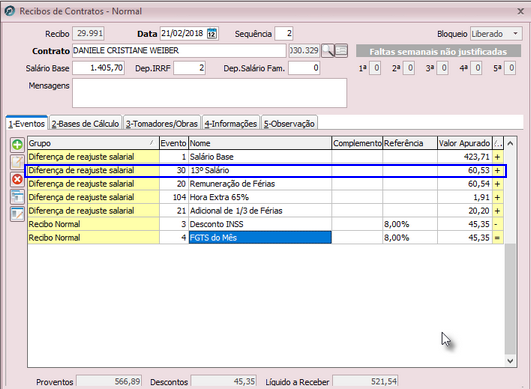The image size is (531, 389).
Task: Click the Dep.IRRF field
Action: click(x=189, y=68)
